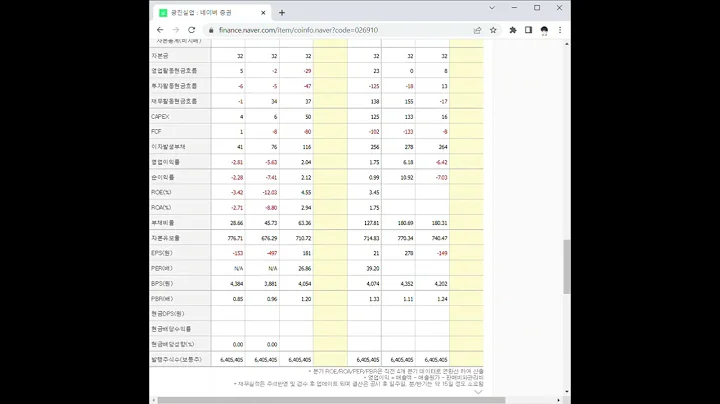This screenshot has height=404, width=720.
Task: Open a new browser tab
Action: pos(282,13)
